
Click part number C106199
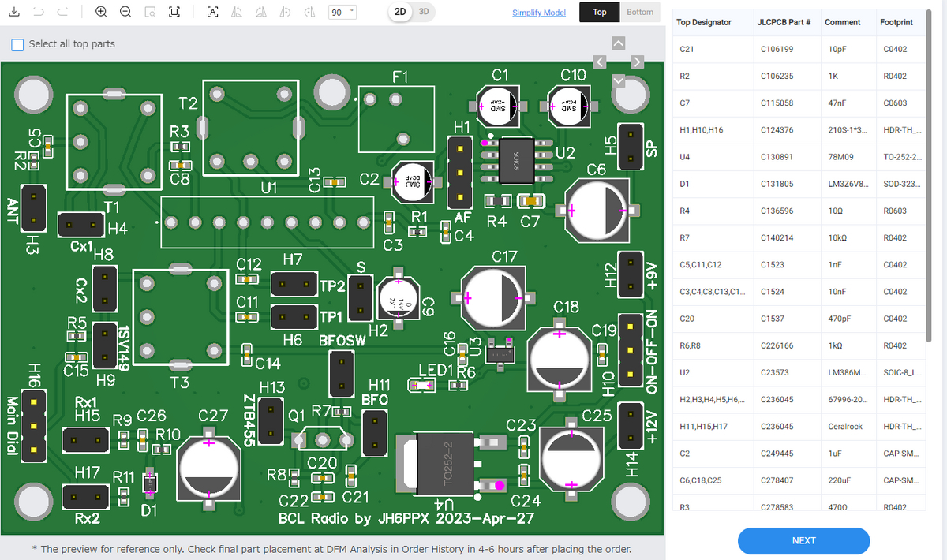pos(777,49)
